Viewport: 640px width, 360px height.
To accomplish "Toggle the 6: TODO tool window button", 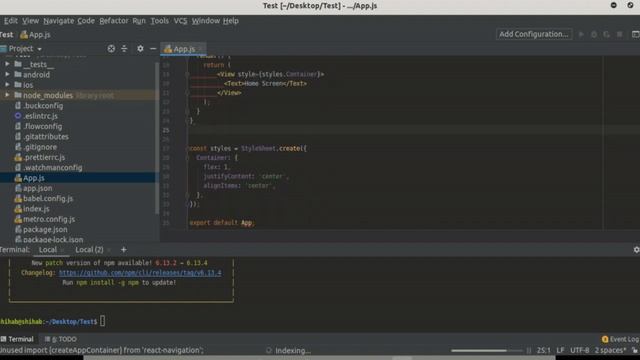I will click(x=61, y=339).
